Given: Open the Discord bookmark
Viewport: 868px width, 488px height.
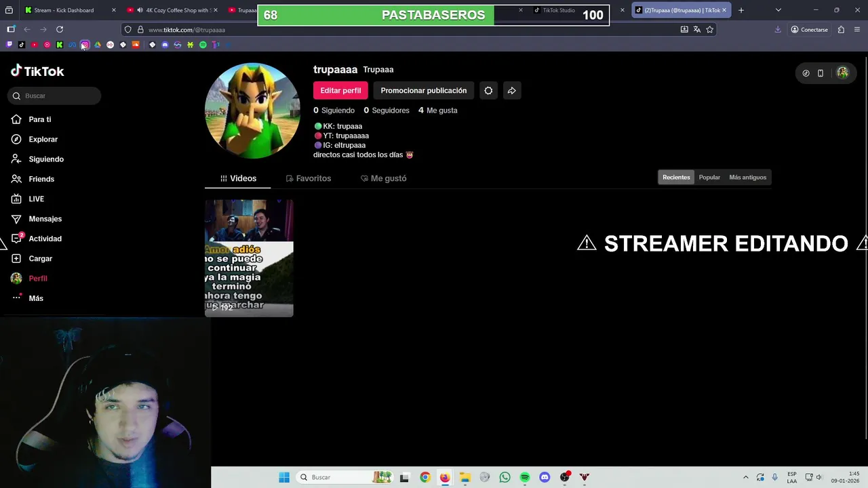Looking at the screenshot, I should 165,45.
